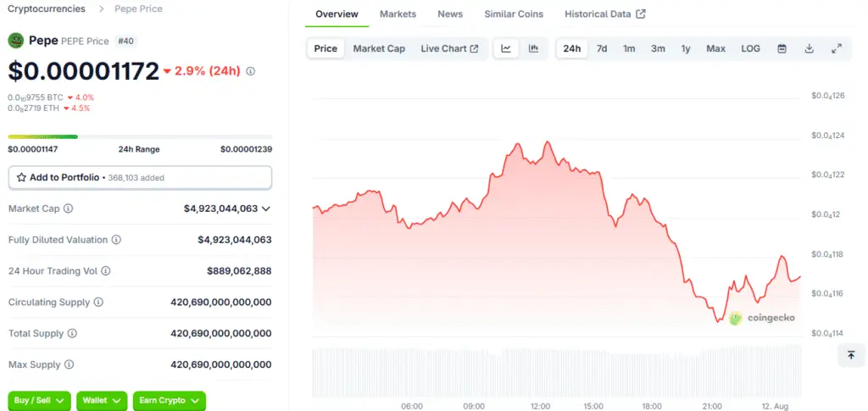Click the $0.00001172 price value

point(84,71)
